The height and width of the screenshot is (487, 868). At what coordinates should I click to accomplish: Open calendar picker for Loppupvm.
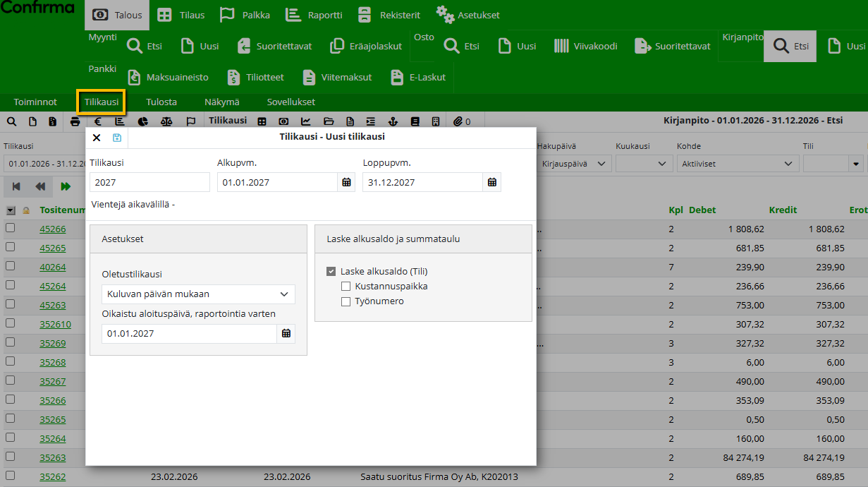click(x=492, y=182)
